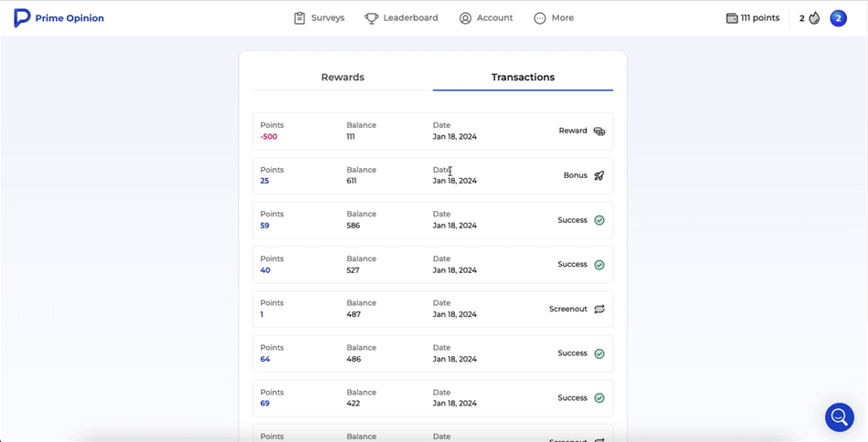868x442 pixels.
Task: Open the blue search help button
Action: [x=839, y=416]
